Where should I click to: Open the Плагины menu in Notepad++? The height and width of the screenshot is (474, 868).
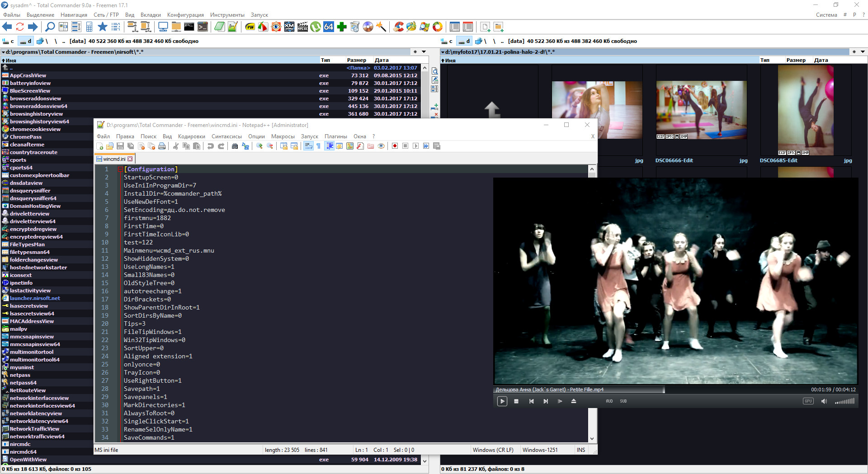tap(335, 136)
